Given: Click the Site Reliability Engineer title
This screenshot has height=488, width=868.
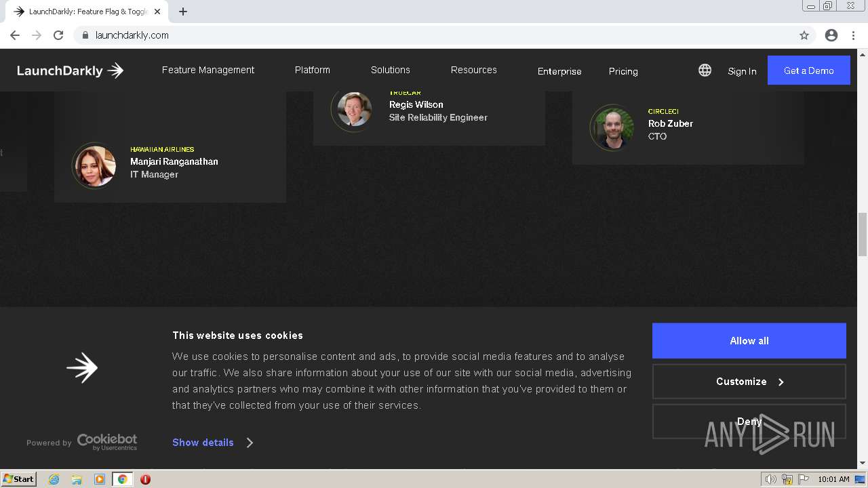Looking at the screenshot, I should (438, 117).
